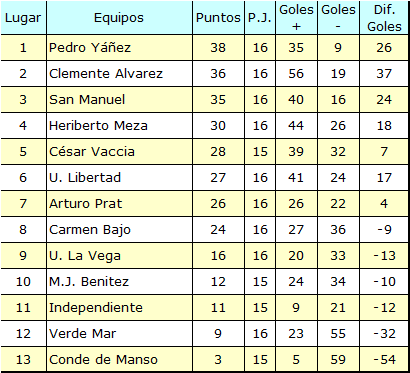Screen dimensions: 410x373
Task: Click the U. Libertad team cell
Action: [x=119, y=178]
